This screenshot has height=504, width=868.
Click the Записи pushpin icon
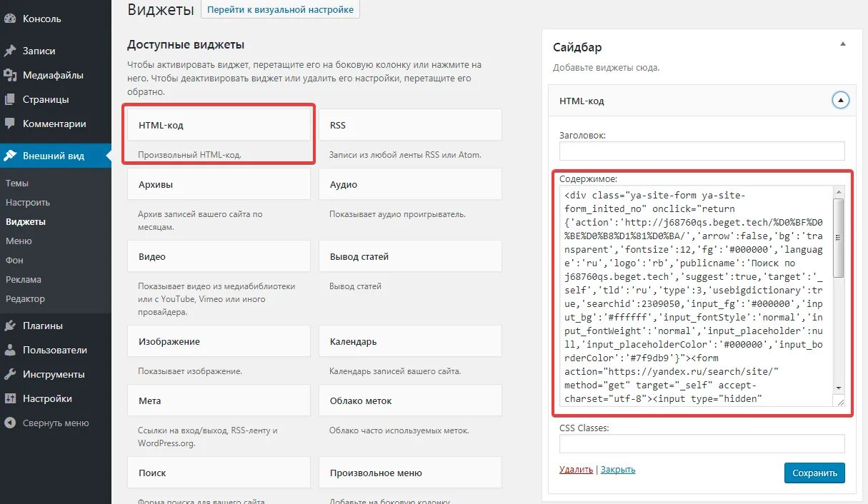(10, 51)
